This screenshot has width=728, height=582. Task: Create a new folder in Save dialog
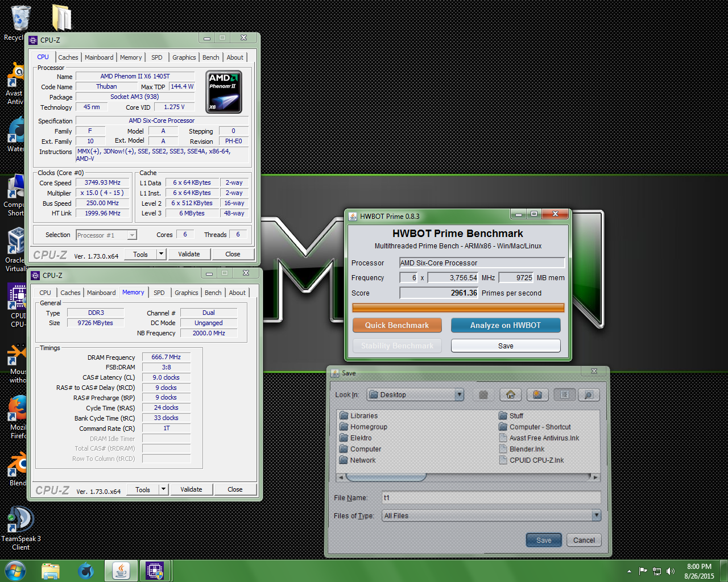point(537,394)
